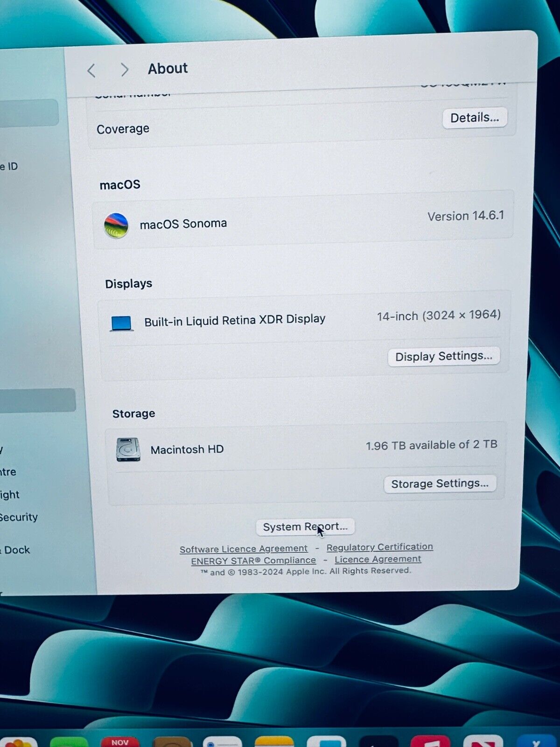View the Regulatory Certification link
This screenshot has height=747, width=560.
coord(379,547)
